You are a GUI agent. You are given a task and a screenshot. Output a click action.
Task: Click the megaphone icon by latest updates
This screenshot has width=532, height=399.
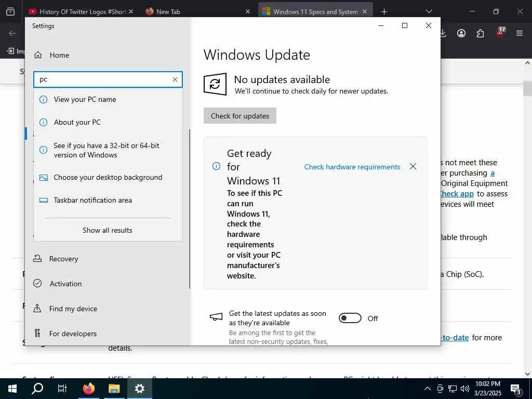pos(216,317)
